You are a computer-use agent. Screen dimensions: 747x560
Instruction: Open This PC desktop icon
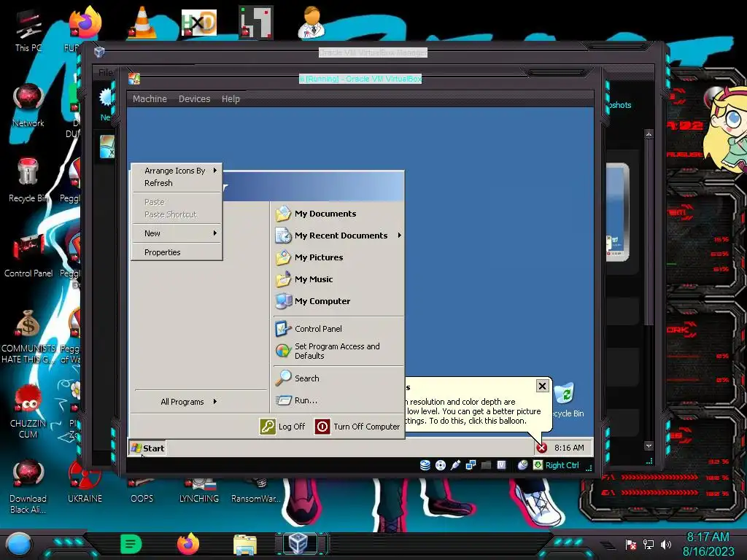[x=28, y=31]
